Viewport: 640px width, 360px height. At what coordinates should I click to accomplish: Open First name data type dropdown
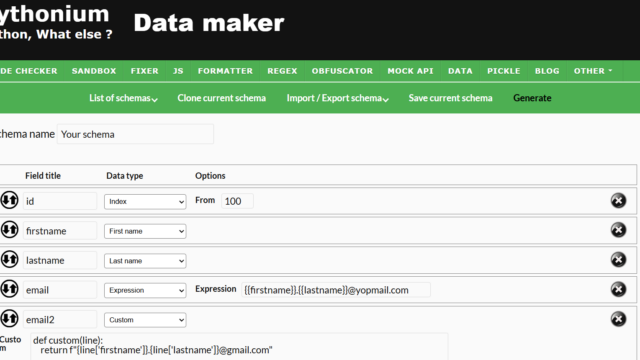click(145, 231)
